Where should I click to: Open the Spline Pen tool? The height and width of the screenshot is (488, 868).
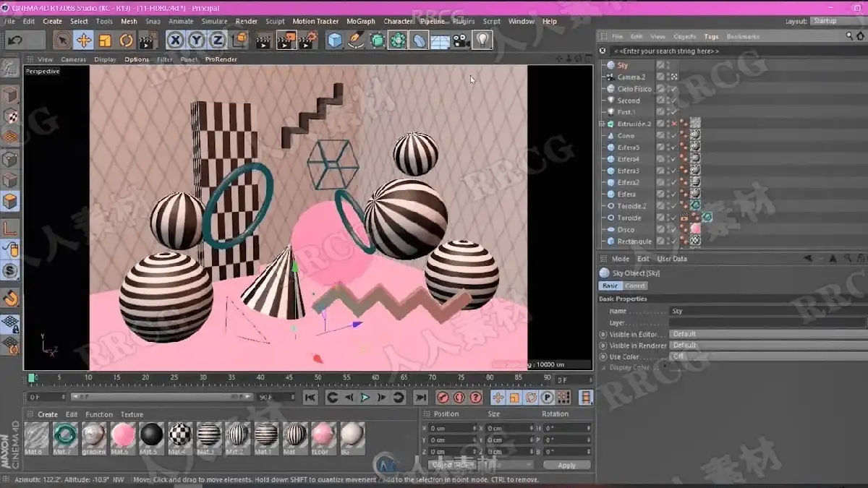[x=355, y=40]
